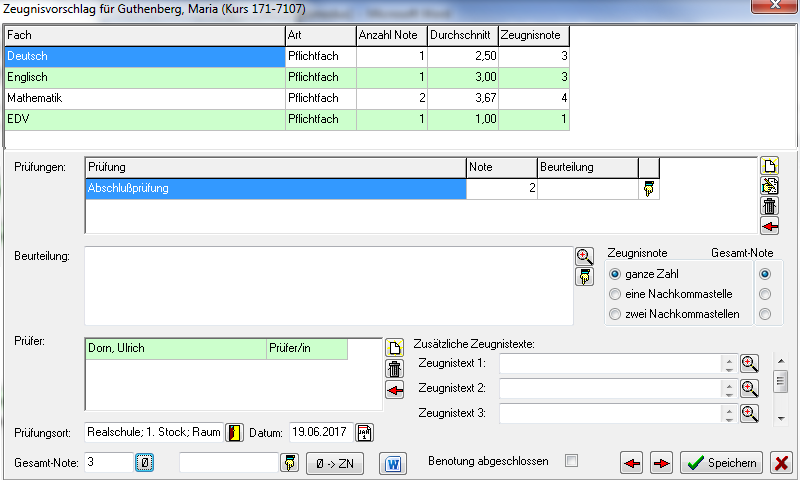Select the EDV subject row
The width and height of the screenshot is (800, 480).
287,119
